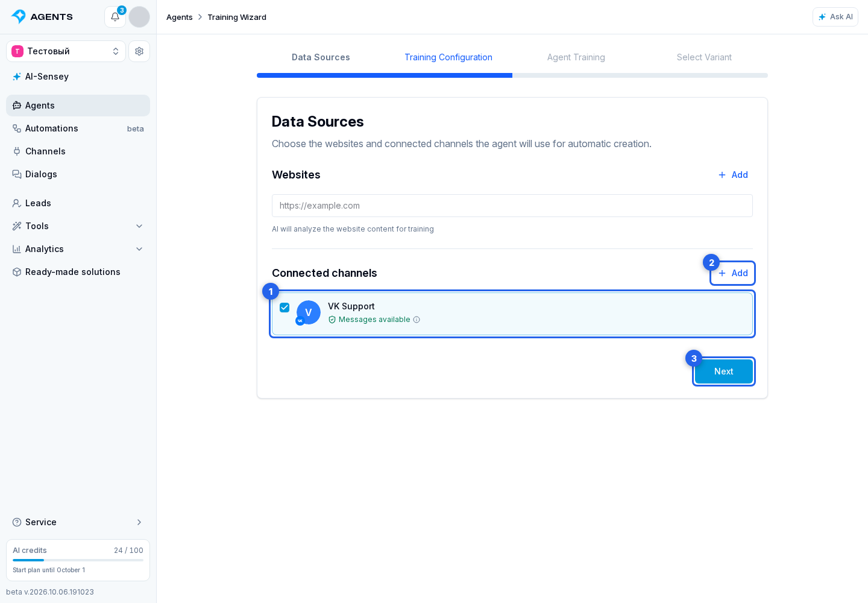This screenshot has width=868, height=603.
Task: Switch to Training Configuration step
Action: (x=448, y=57)
